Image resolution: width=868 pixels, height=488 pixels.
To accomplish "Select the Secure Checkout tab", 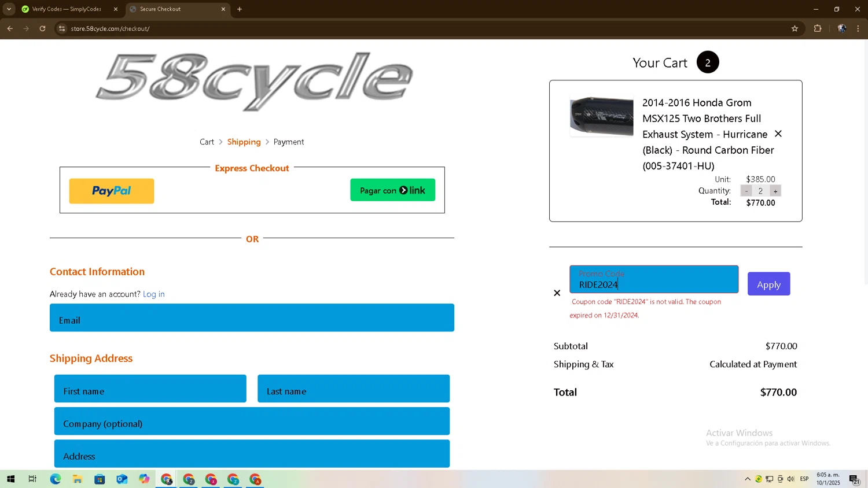I will (x=174, y=9).
